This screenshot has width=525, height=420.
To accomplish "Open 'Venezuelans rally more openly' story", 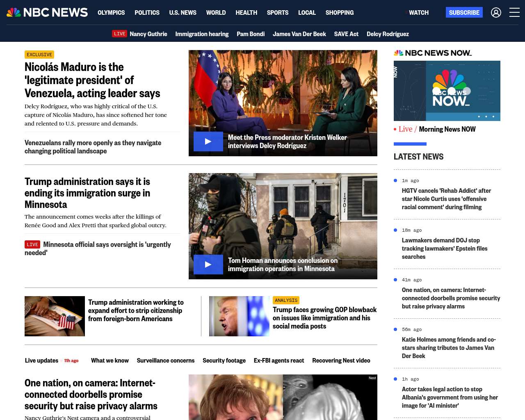I will point(93,147).
